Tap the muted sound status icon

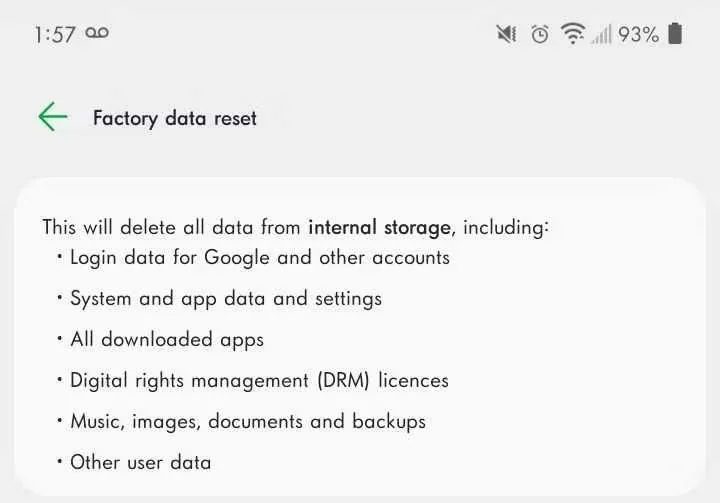click(x=506, y=34)
